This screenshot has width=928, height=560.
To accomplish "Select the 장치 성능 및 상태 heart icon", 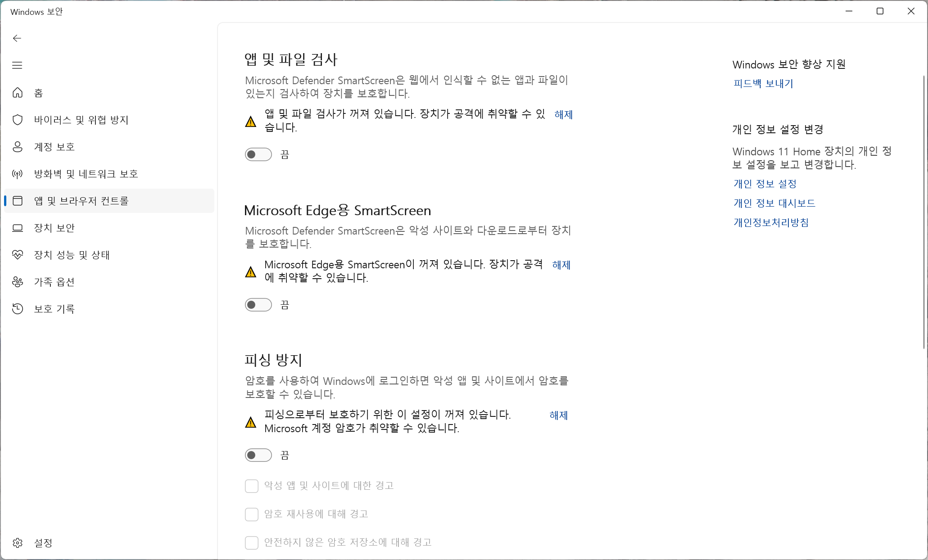I will coord(18,255).
